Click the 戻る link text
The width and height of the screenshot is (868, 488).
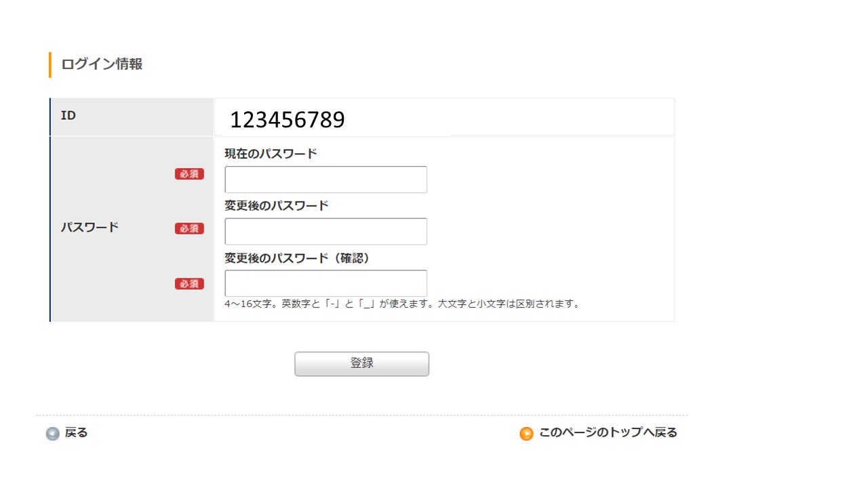point(76,432)
